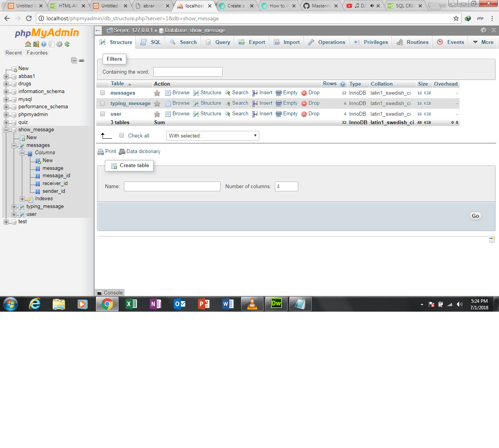This screenshot has height=448, width=499.
Task: Click the volume speaker icon in the system tray
Action: click(460, 304)
